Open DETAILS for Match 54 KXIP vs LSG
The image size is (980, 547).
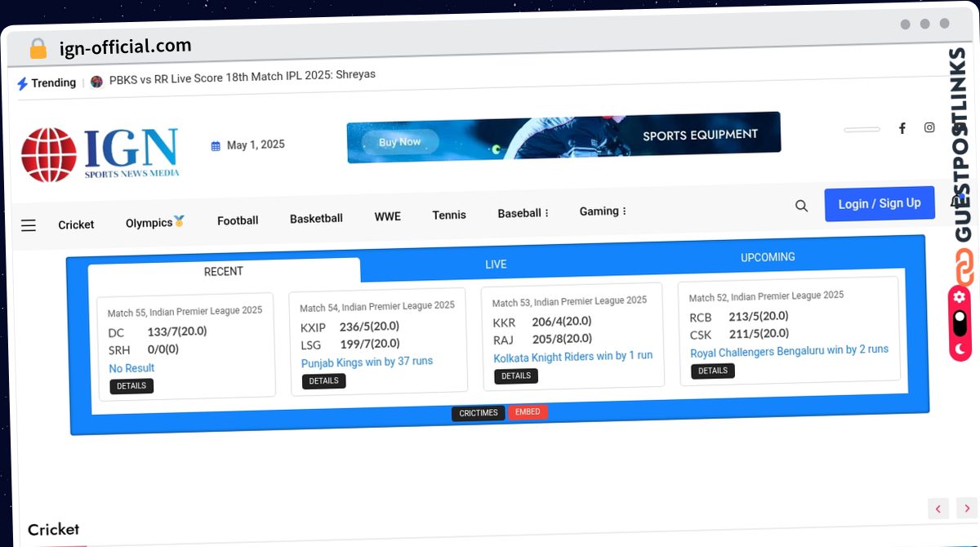[323, 380]
